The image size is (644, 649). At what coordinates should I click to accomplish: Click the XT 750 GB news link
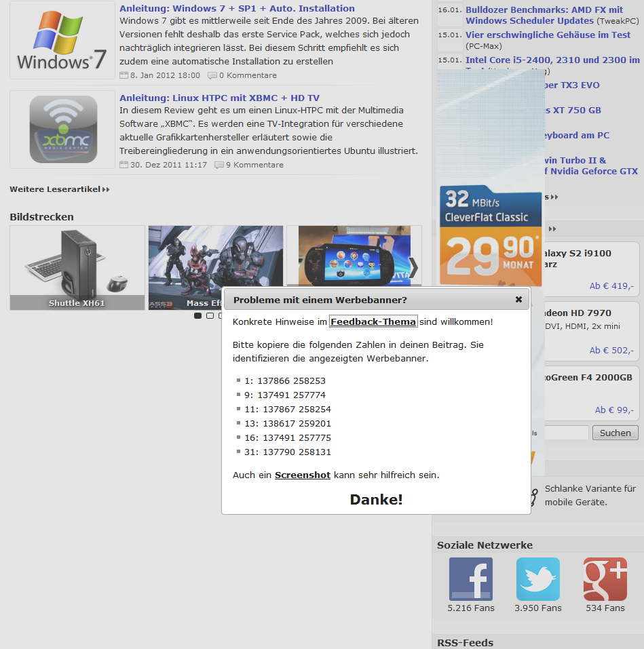point(573,110)
